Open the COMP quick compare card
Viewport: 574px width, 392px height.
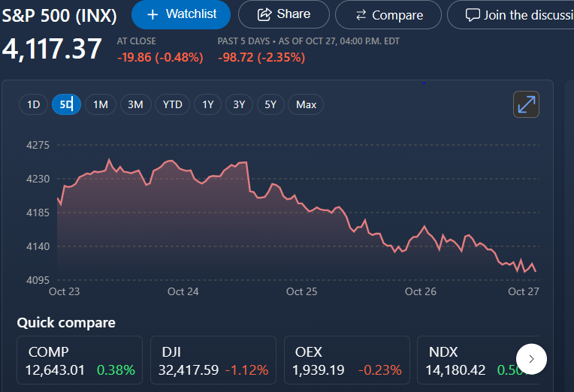coord(80,360)
